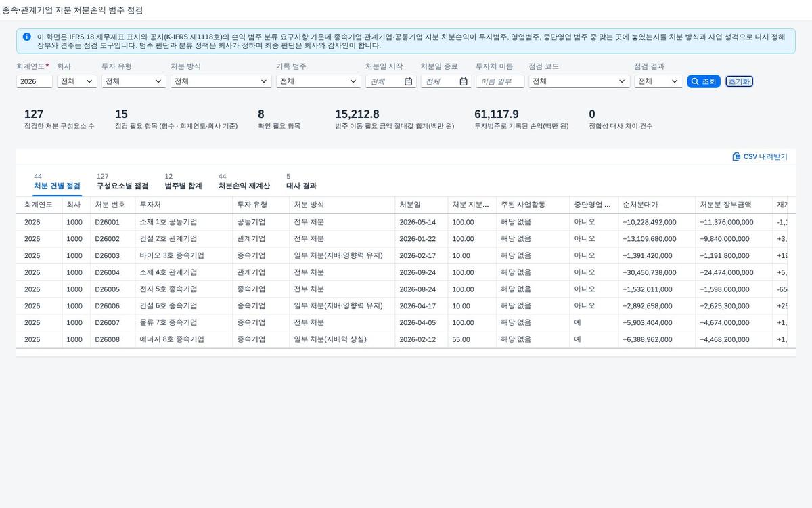Click the 투자처 이름 input field

(x=500, y=81)
